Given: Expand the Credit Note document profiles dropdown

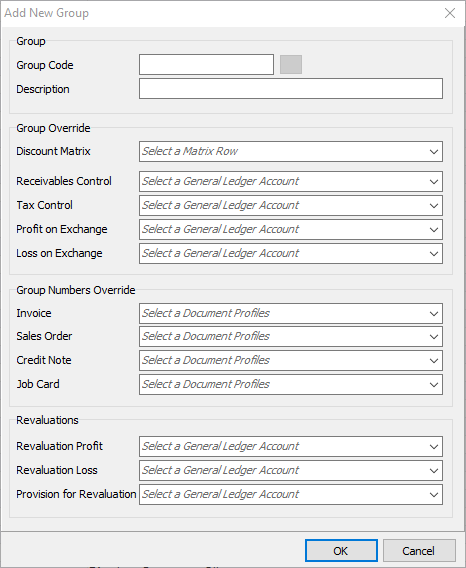Looking at the screenshot, I should [x=291, y=360].
